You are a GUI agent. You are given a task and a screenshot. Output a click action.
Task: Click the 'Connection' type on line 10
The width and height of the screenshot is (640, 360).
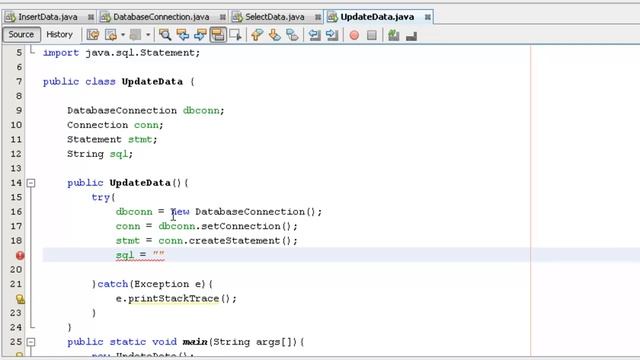click(x=98, y=125)
